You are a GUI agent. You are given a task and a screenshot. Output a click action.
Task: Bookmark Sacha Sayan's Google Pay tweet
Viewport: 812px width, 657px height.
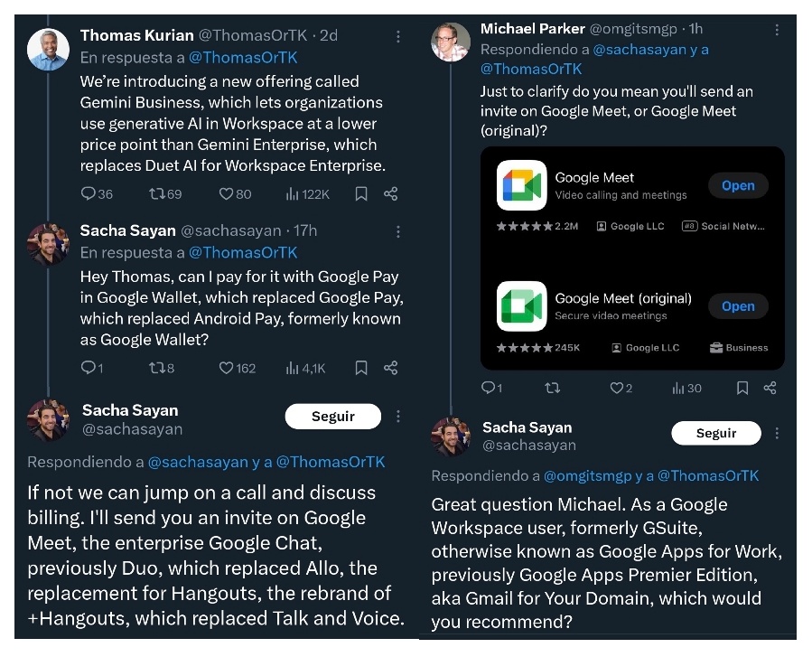click(361, 368)
